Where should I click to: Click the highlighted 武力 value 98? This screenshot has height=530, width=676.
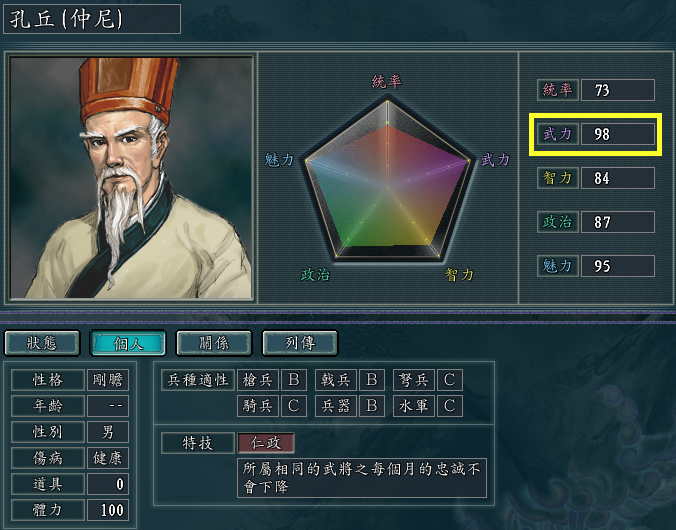(618, 134)
